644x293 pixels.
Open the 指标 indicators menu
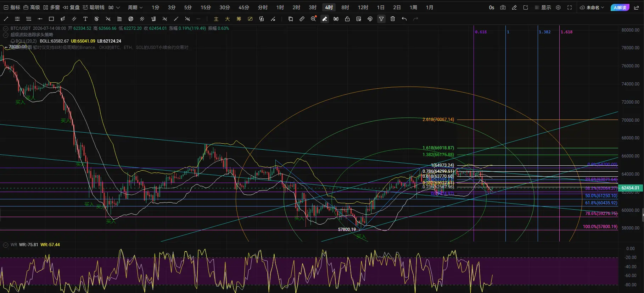pyautogui.click(x=12, y=7)
